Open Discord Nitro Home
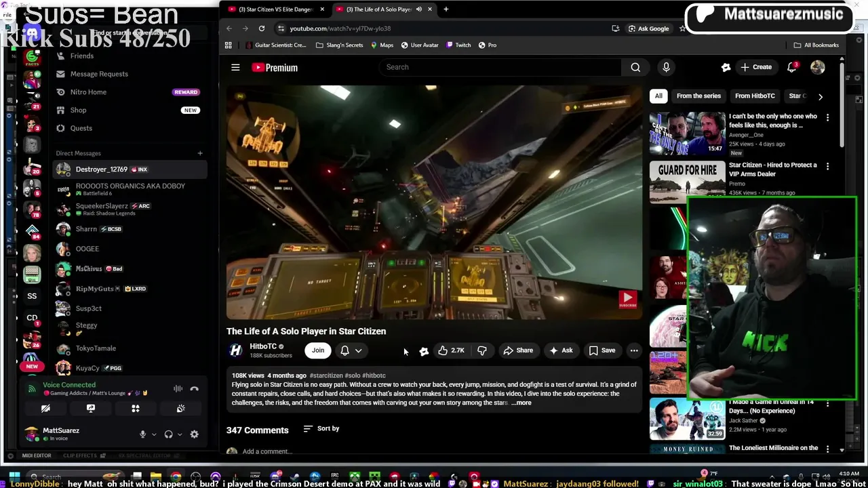The height and width of the screenshot is (488, 868). (129, 91)
